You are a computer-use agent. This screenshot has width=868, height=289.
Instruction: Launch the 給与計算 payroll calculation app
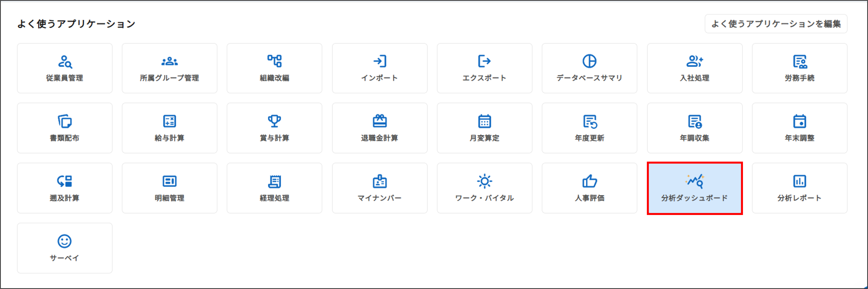click(x=170, y=128)
